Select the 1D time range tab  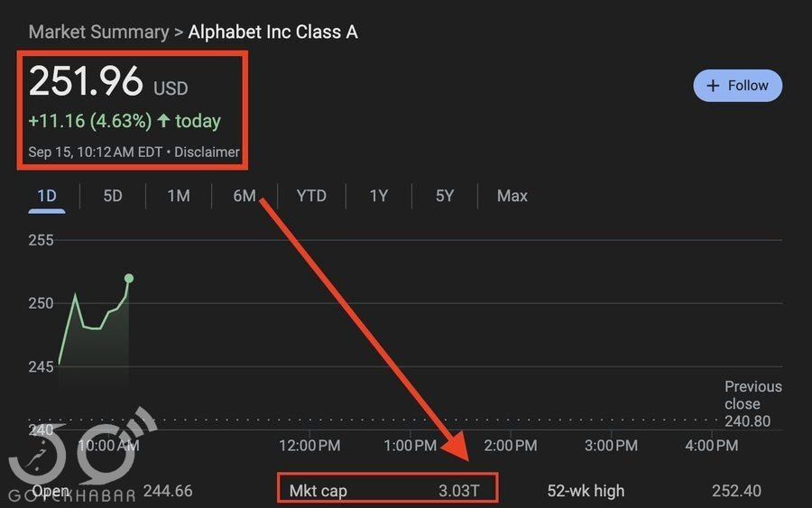pos(46,196)
